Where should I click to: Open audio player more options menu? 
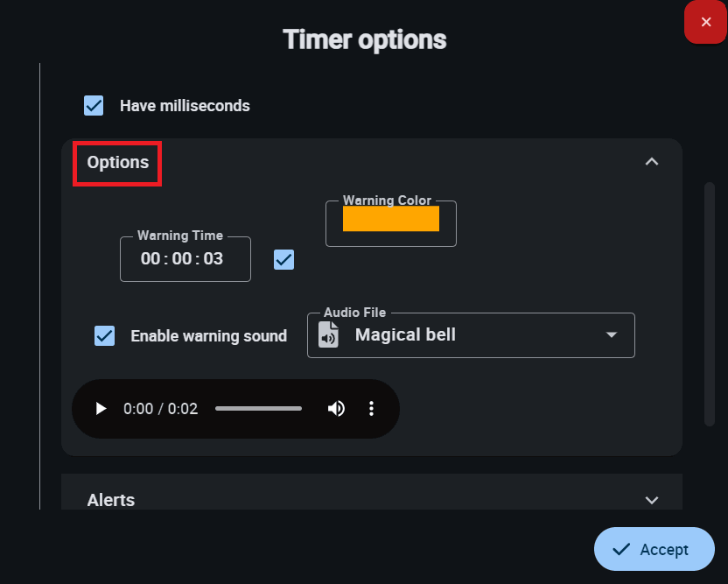coord(372,409)
